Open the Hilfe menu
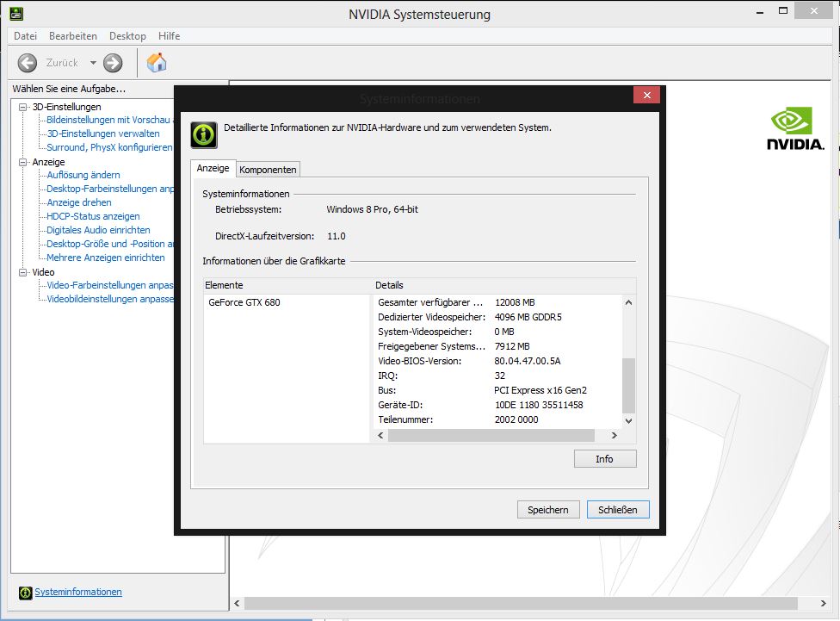840x621 pixels. 169,36
